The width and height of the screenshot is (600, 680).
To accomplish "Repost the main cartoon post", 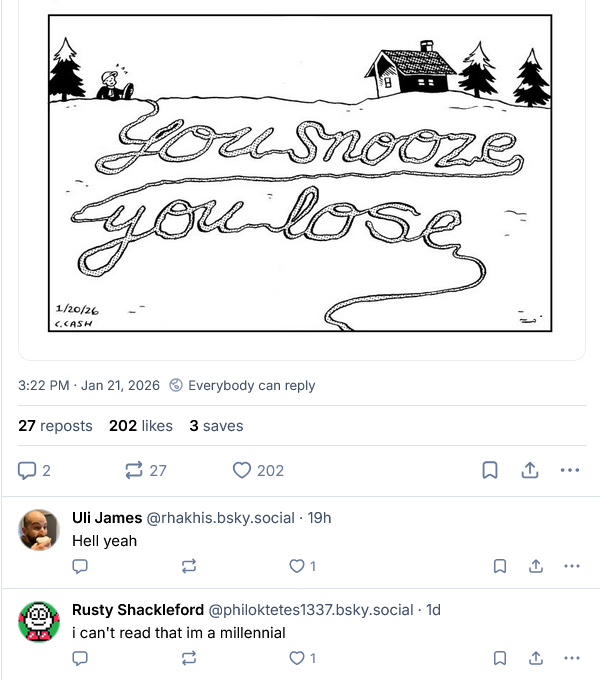I will [133, 470].
